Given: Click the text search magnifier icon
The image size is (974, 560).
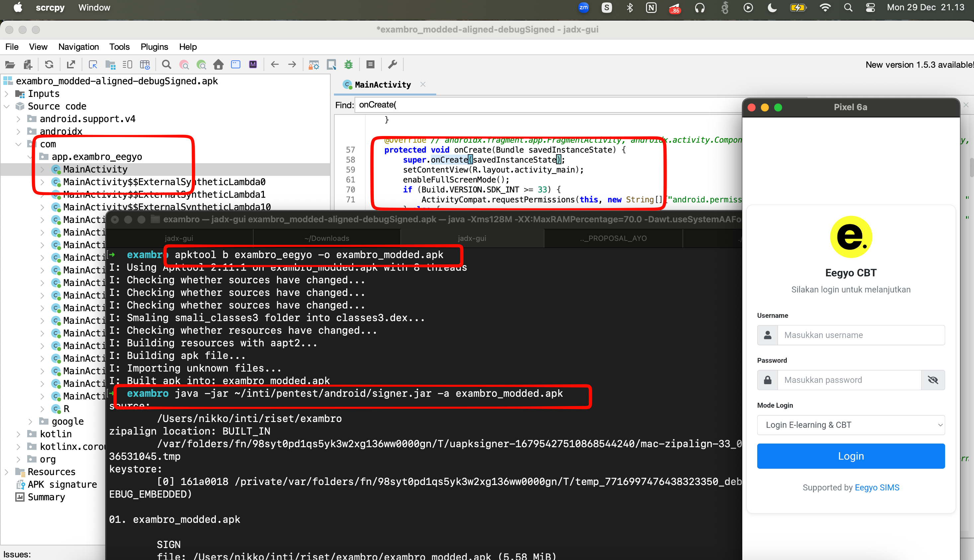Looking at the screenshot, I should (166, 65).
